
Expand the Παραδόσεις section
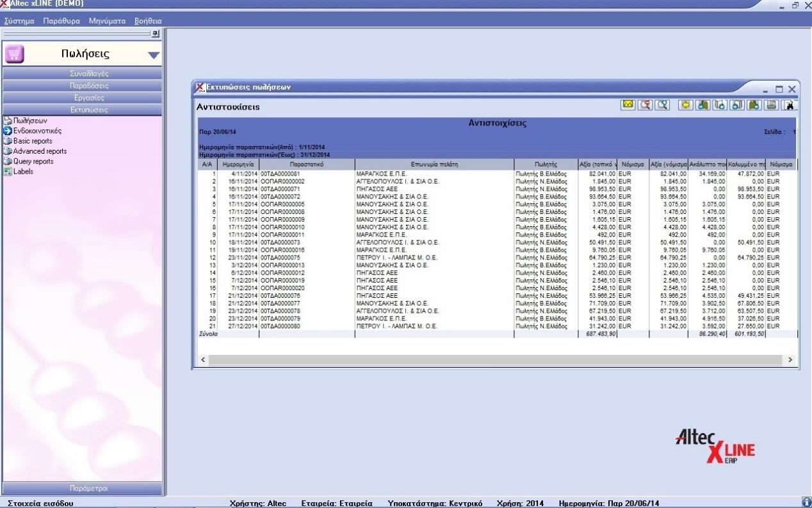point(83,86)
